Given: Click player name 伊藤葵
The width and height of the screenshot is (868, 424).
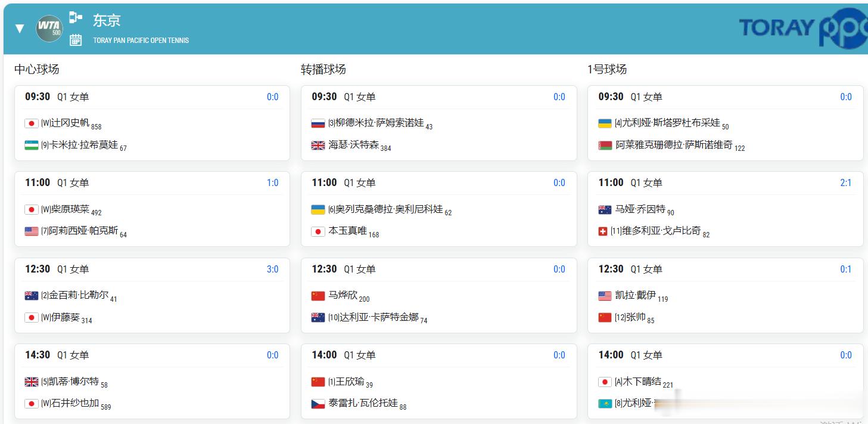Looking at the screenshot, I should tap(66, 317).
